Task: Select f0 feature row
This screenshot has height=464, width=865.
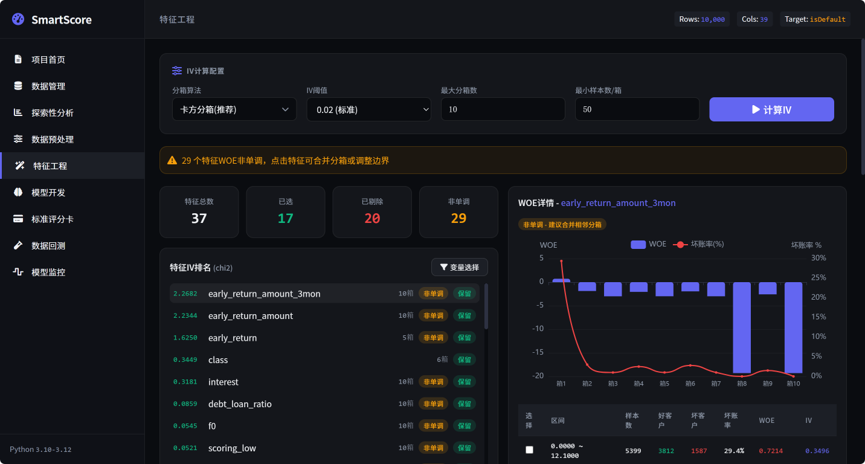Action: [x=324, y=426]
